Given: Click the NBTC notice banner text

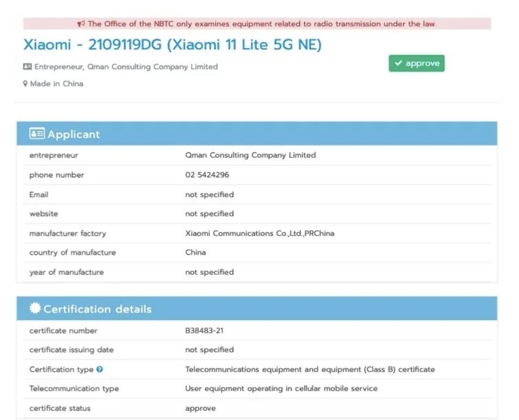Looking at the screenshot, I should (262, 24).
